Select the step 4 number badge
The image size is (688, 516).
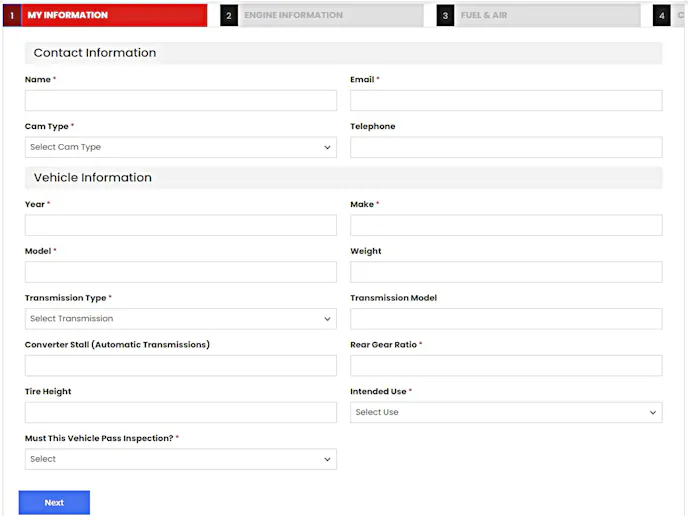[662, 15]
